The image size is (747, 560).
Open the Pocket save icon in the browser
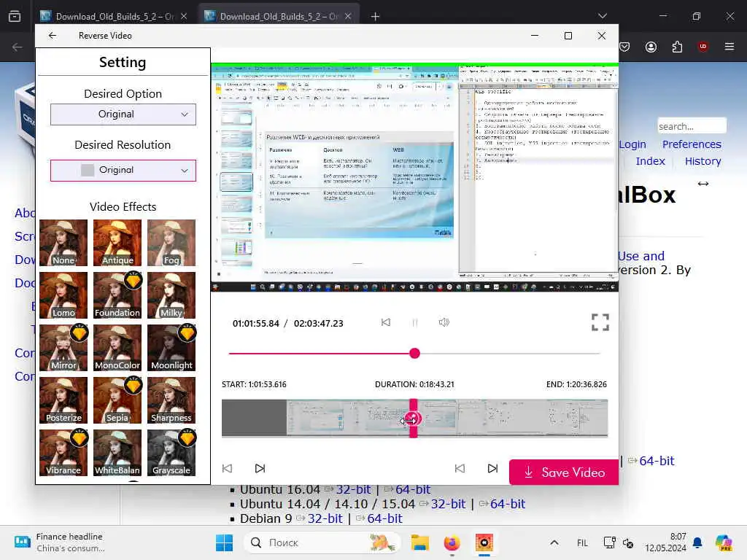(x=624, y=47)
